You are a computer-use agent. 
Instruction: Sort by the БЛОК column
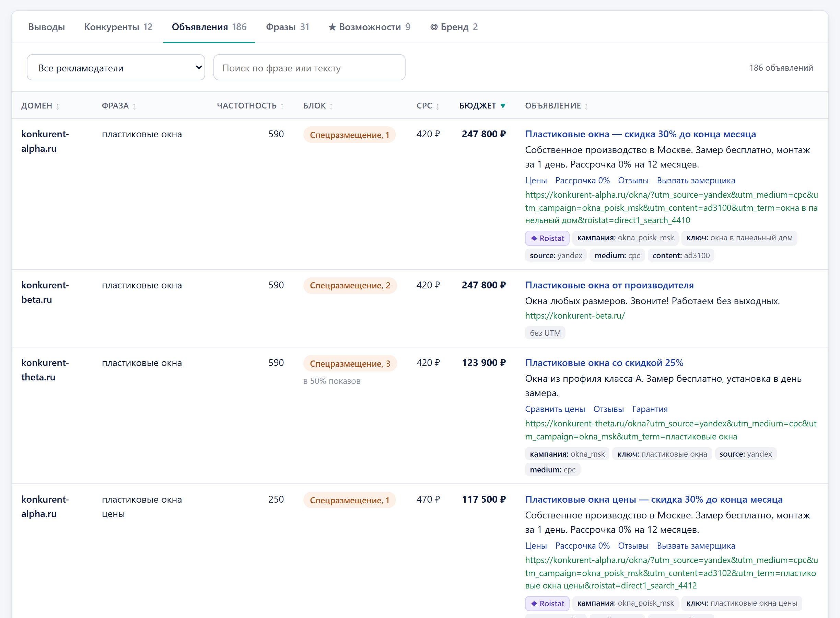[x=318, y=106]
